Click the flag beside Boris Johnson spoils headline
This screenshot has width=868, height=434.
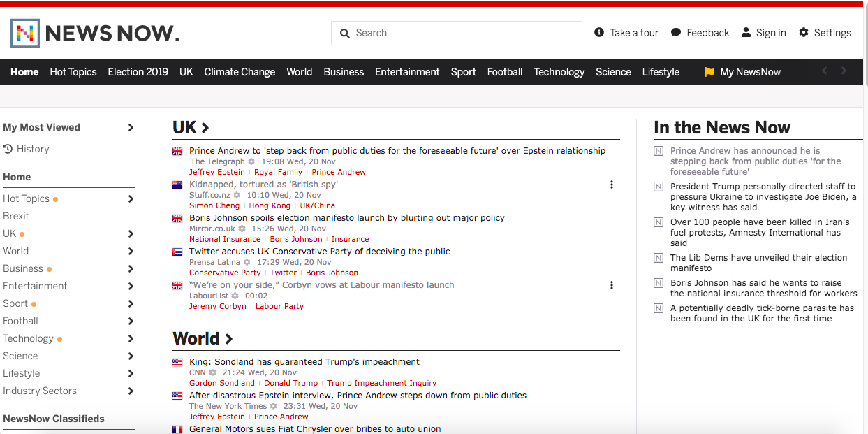(x=177, y=218)
